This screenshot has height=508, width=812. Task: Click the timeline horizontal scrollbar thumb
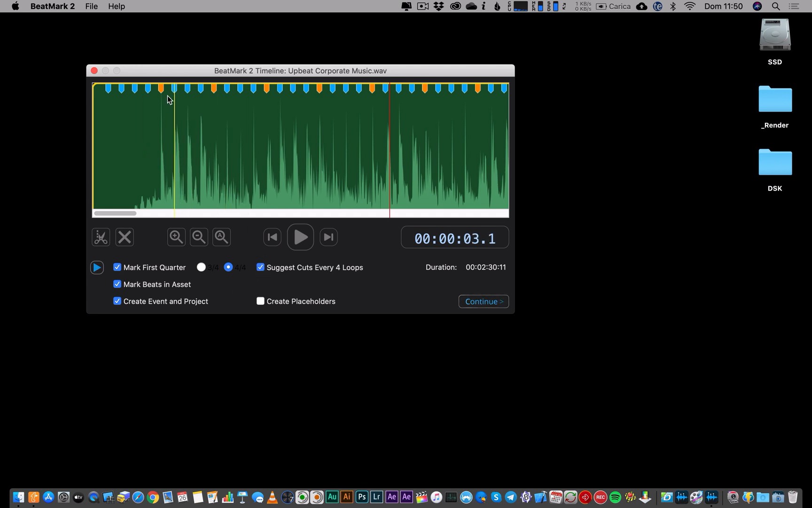[x=115, y=214]
